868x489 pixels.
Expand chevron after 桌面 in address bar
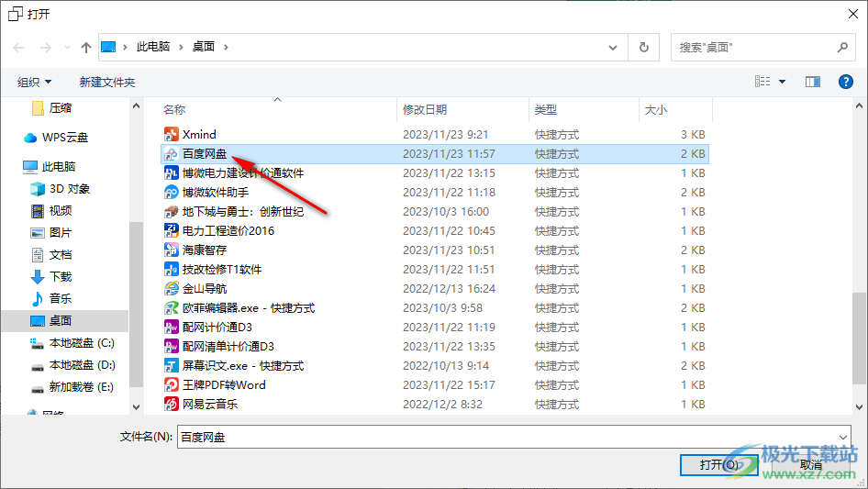click(226, 47)
